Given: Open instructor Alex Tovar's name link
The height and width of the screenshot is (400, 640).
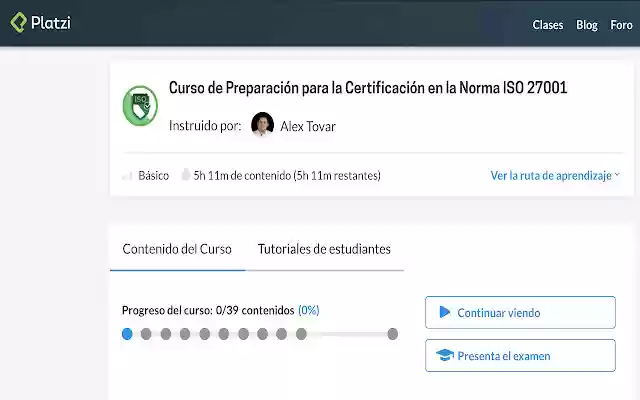Looking at the screenshot, I should click(308, 127).
